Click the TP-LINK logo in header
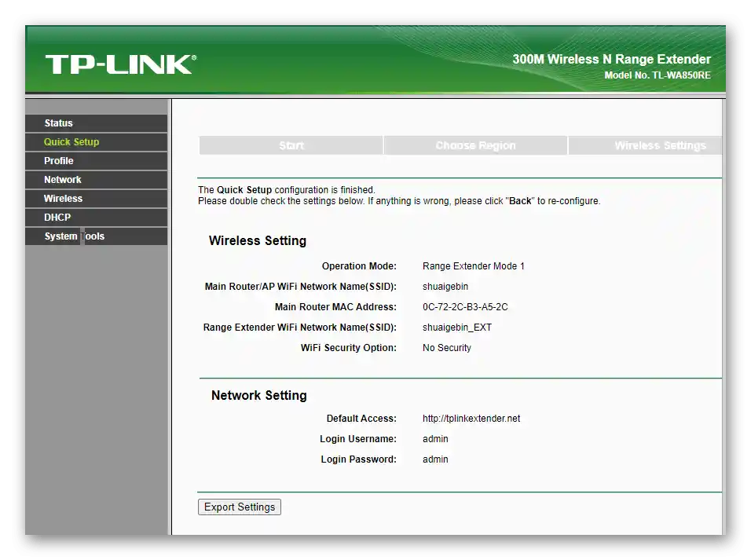The image size is (751, 560). 120,64
